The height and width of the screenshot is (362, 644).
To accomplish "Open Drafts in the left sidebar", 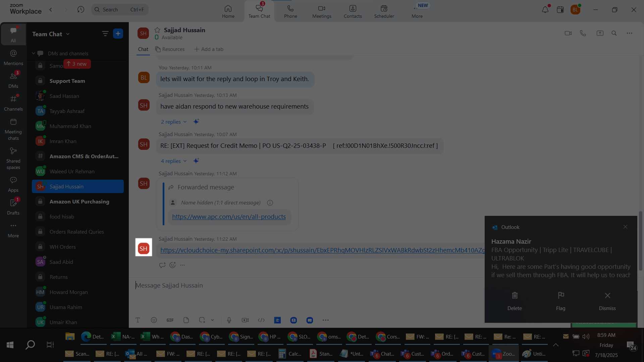I will [13, 207].
